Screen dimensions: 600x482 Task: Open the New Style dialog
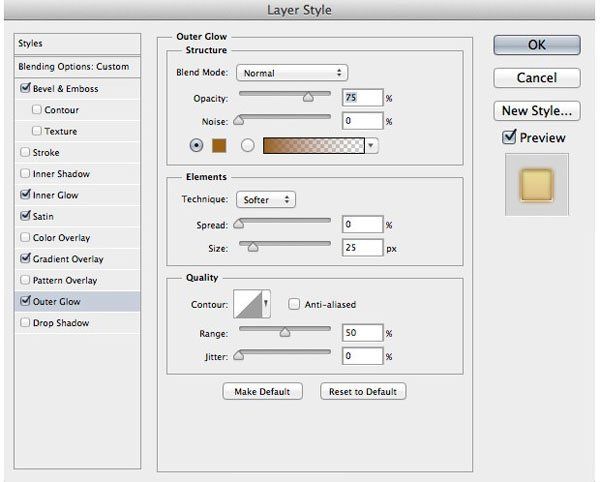537,111
